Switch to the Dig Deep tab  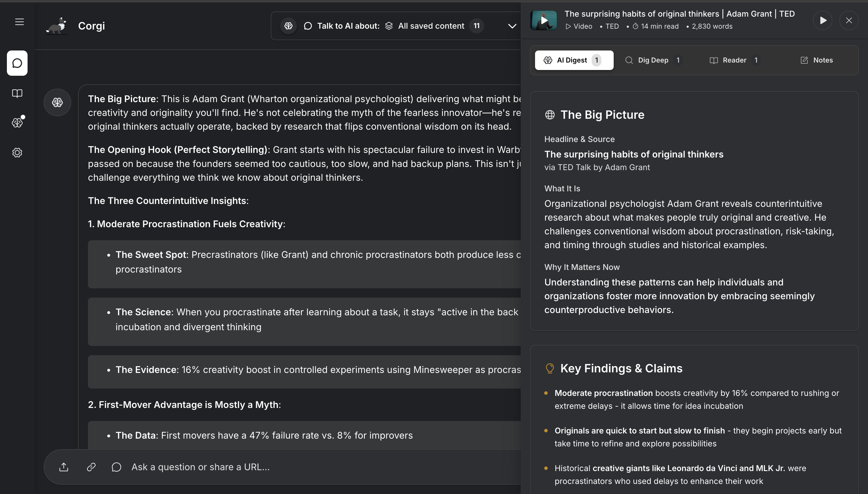point(652,60)
